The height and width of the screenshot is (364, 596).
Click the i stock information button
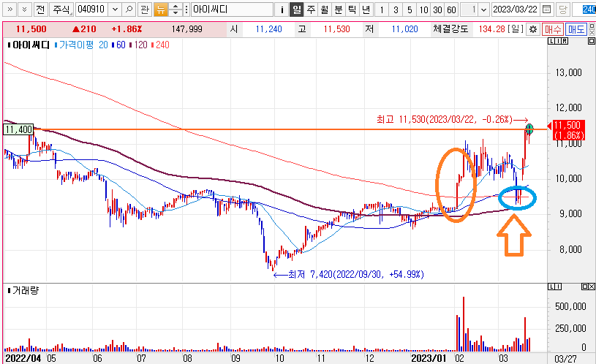pos(282,10)
